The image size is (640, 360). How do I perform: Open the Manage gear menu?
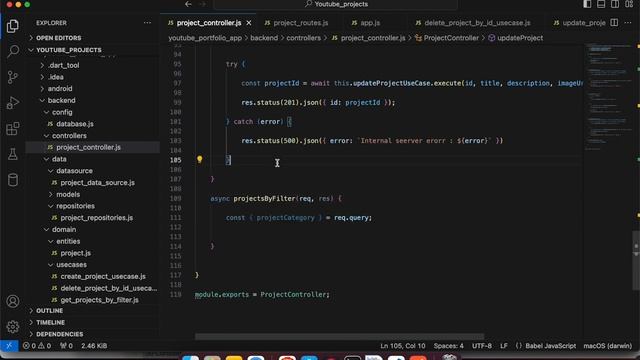coord(13,327)
